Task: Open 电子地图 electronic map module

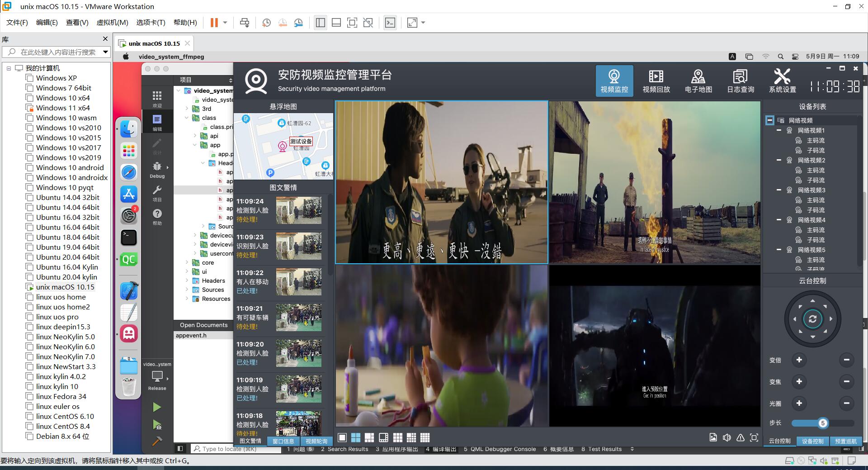Action: (x=698, y=81)
